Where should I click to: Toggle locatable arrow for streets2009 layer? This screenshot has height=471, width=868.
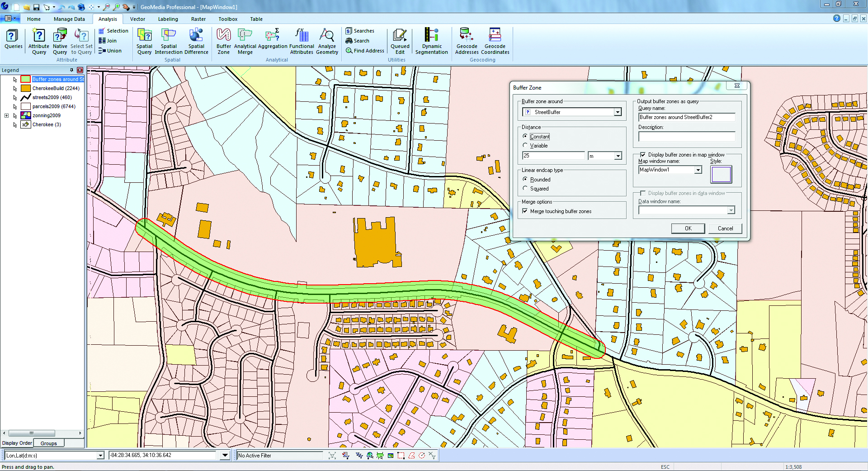(x=15, y=98)
